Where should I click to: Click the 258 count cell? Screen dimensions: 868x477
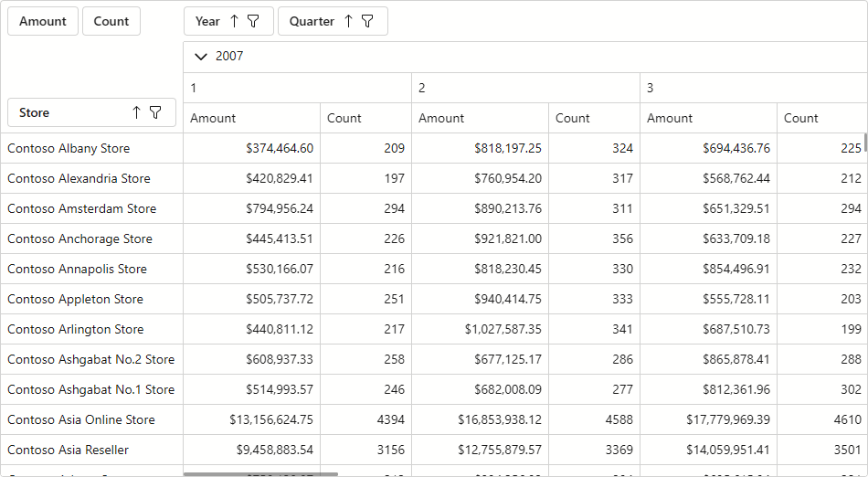[x=365, y=359]
